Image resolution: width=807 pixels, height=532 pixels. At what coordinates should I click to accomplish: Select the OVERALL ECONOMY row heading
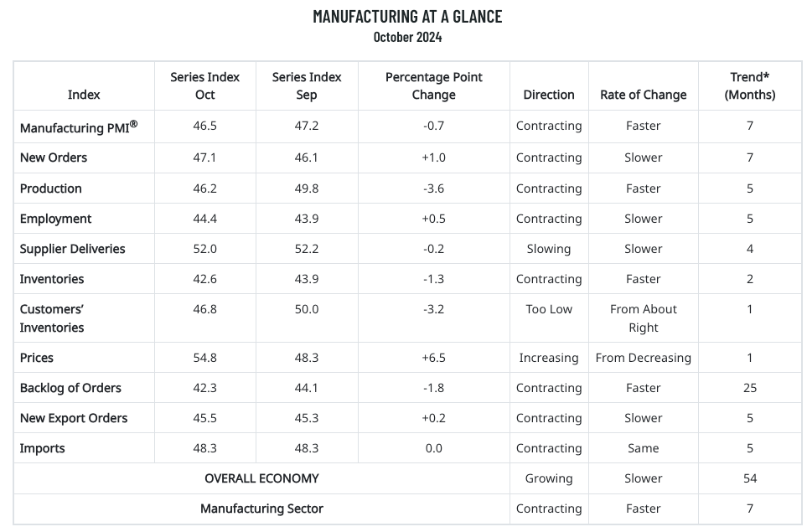(262, 478)
